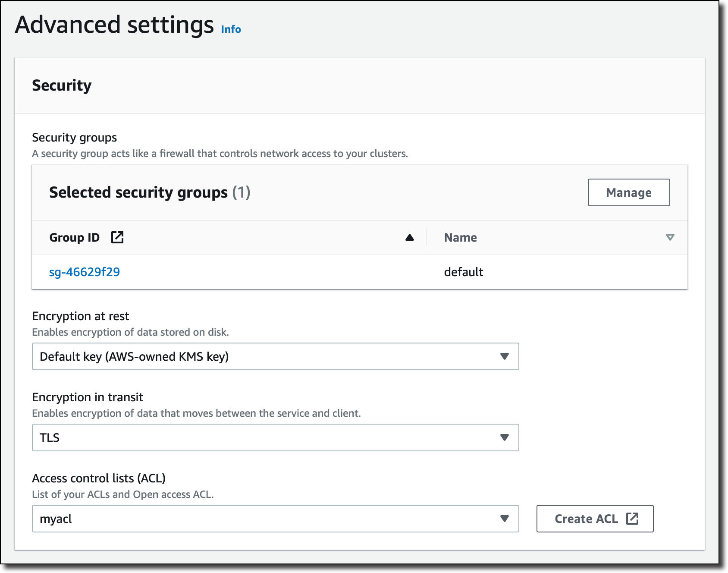The width and height of the screenshot is (728, 573).
Task: Open the Encryption at rest key dropdown
Action: point(275,356)
